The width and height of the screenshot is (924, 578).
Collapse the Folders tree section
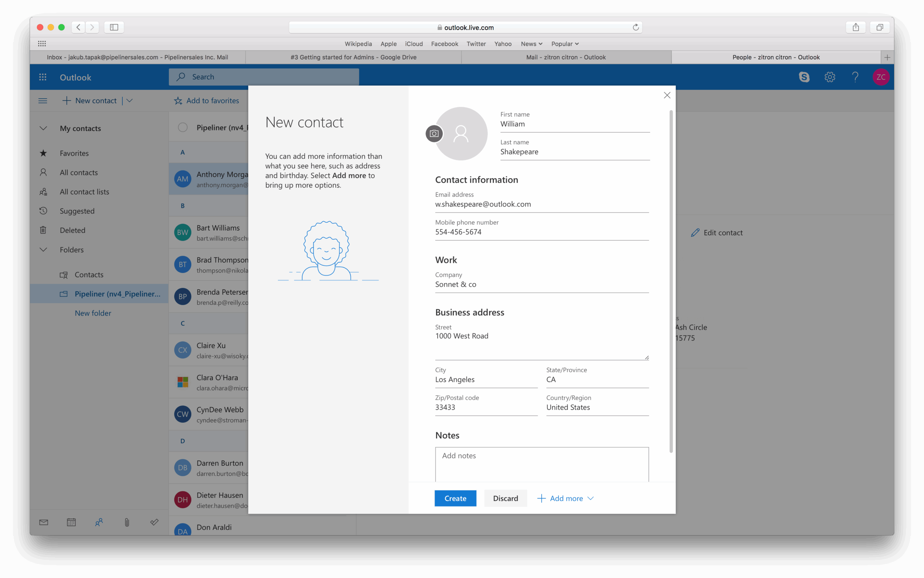tap(43, 249)
